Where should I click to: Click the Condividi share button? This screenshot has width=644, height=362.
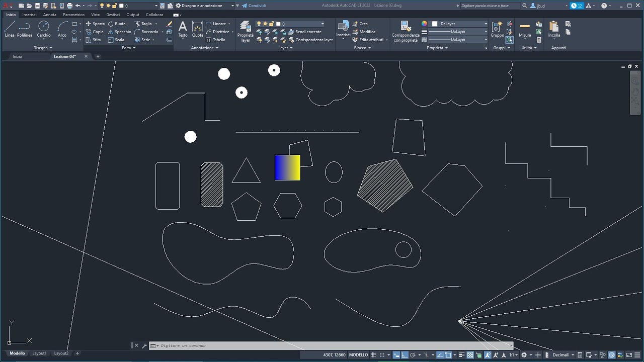[x=254, y=6]
